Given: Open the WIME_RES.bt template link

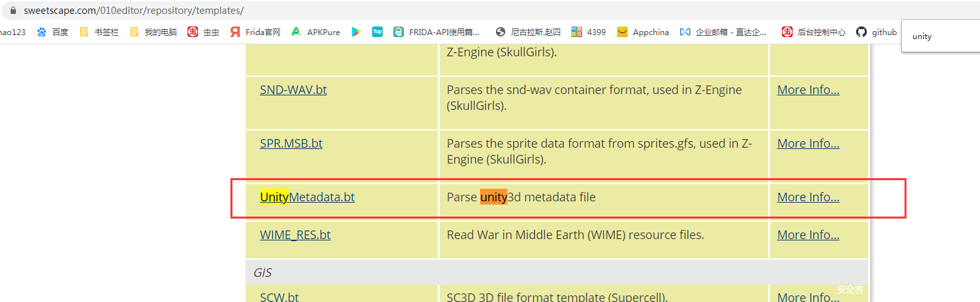Looking at the screenshot, I should 295,234.
